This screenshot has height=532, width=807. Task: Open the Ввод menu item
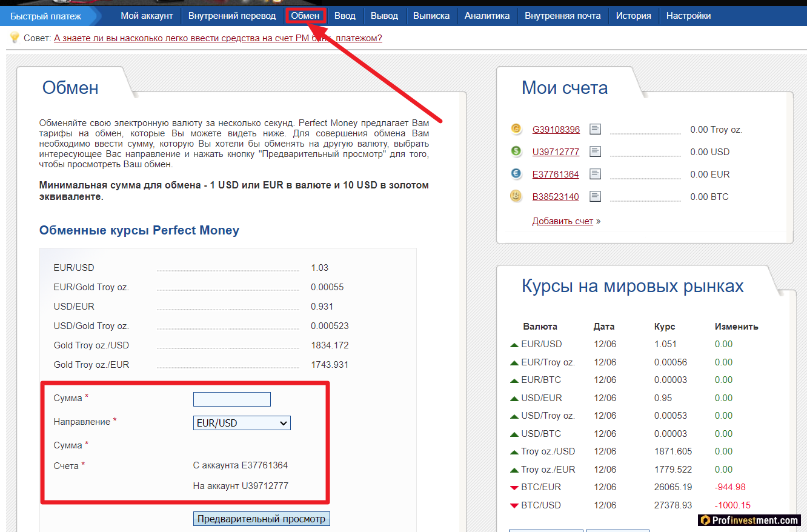pyautogui.click(x=345, y=16)
